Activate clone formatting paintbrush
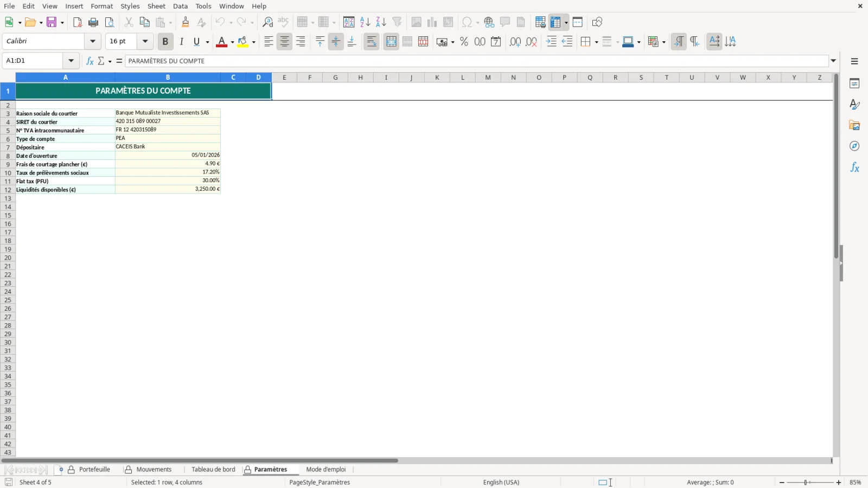Viewport: 868px width, 488px height. tap(186, 22)
